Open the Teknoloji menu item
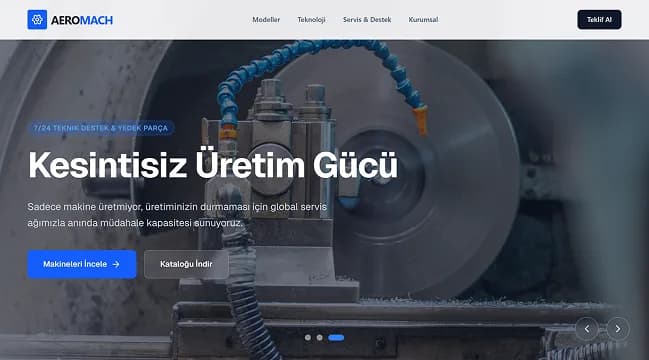 (311, 19)
